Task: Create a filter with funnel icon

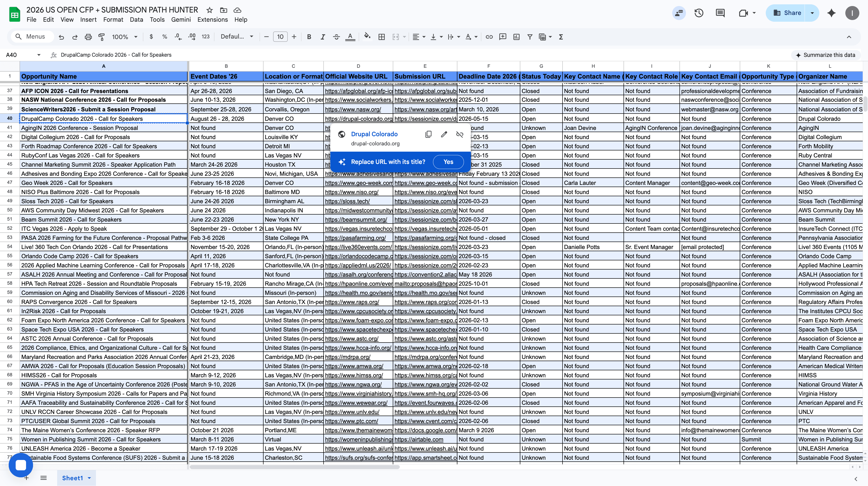Action: [x=530, y=37]
